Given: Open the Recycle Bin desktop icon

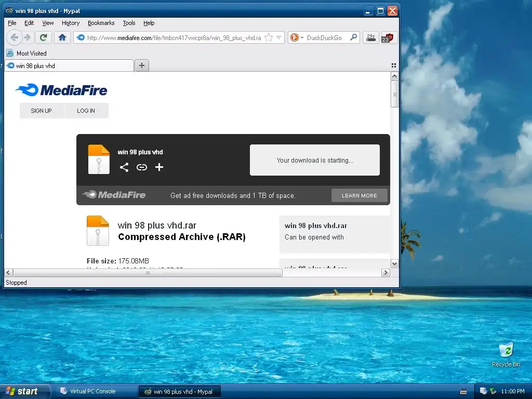Looking at the screenshot, I should 506,355.
